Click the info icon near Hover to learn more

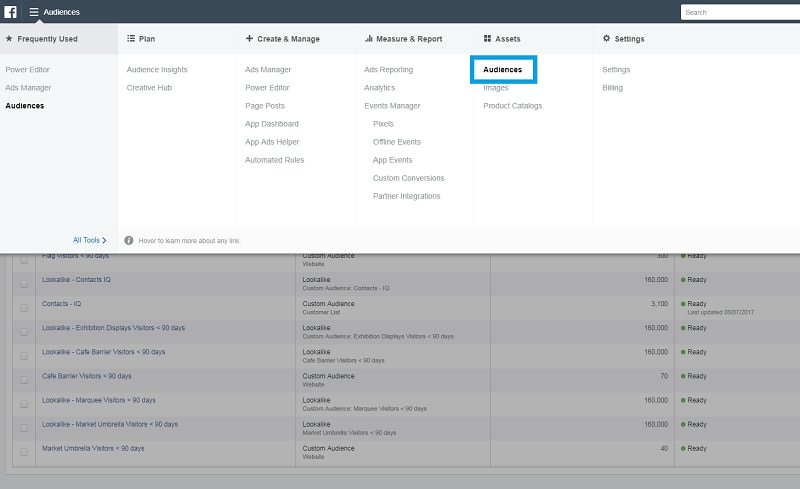pos(129,240)
